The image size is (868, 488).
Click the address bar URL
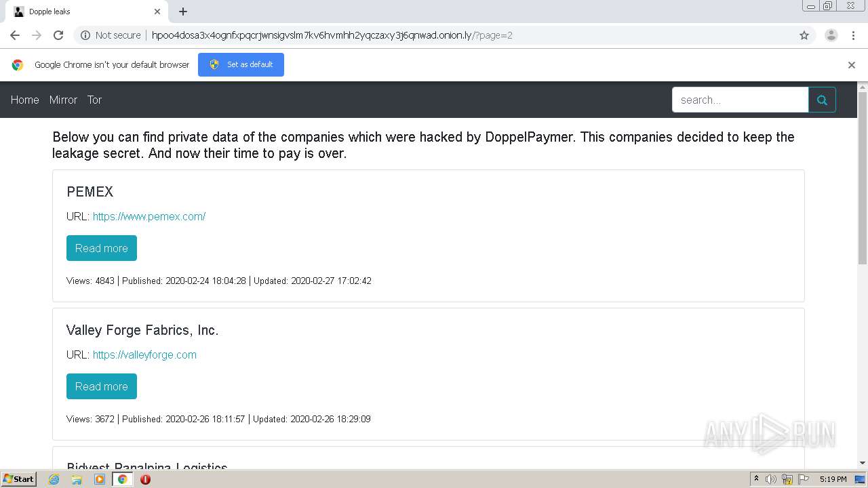(332, 35)
